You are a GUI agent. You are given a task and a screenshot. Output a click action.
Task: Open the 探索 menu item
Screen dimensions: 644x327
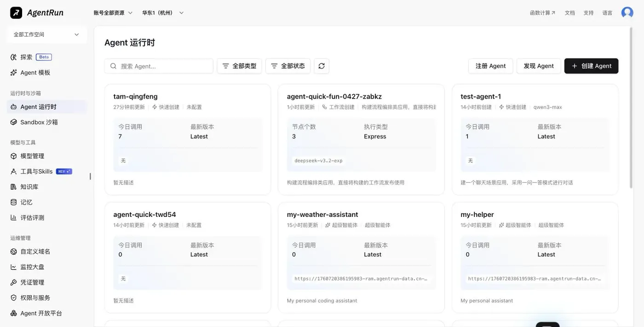[46, 57]
